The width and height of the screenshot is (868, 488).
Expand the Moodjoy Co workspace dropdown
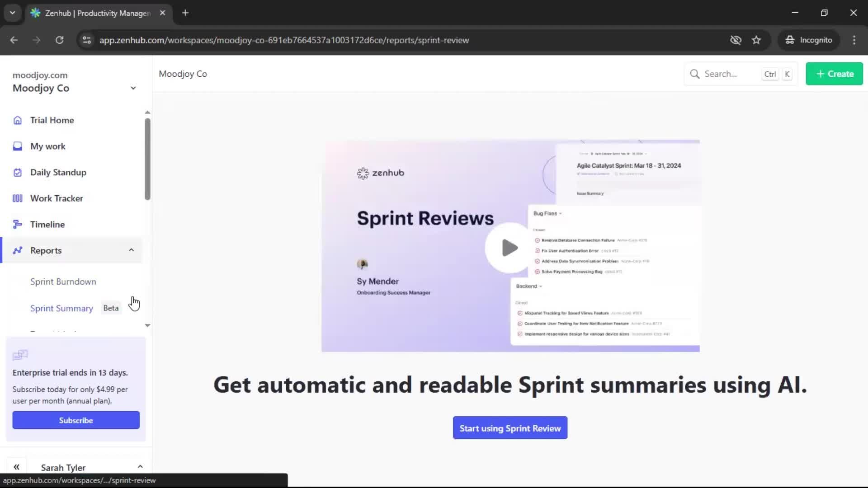coord(133,88)
